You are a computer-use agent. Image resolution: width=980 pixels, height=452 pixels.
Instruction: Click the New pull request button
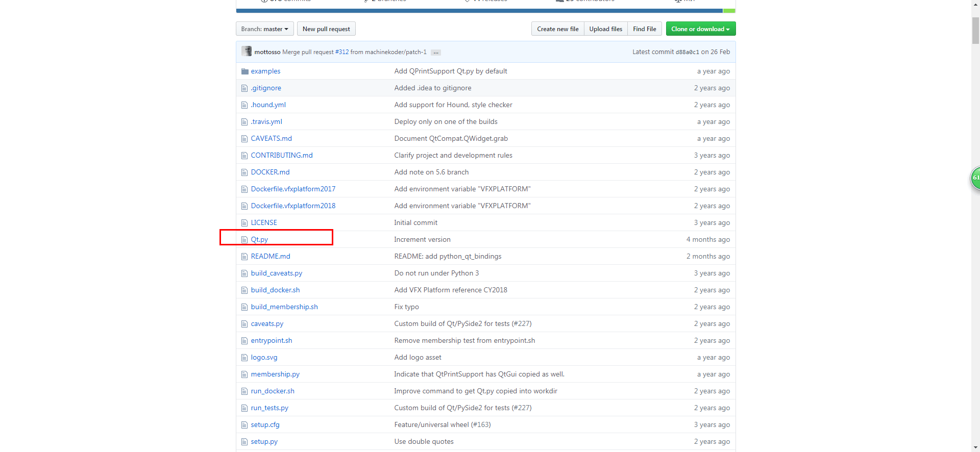pos(326,29)
